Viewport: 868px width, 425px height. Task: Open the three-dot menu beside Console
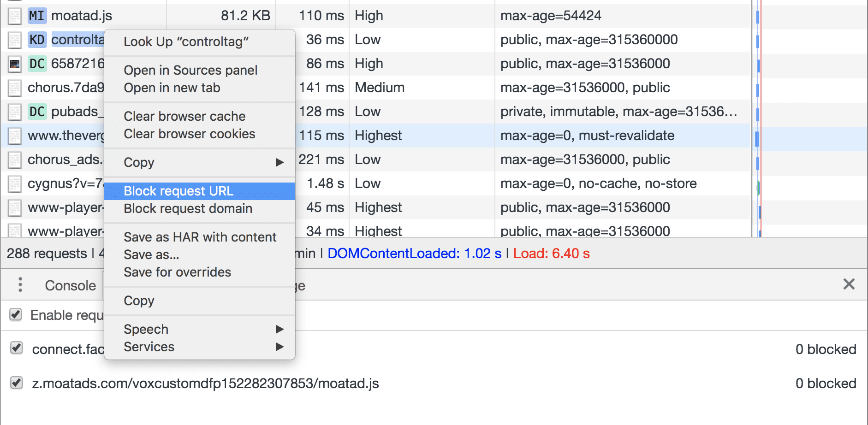pyautogui.click(x=19, y=285)
